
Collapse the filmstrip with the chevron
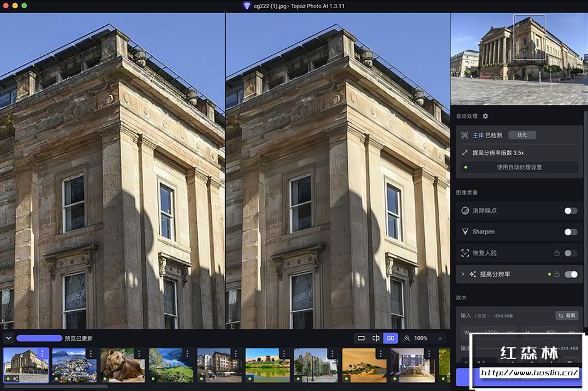pos(8,338)
